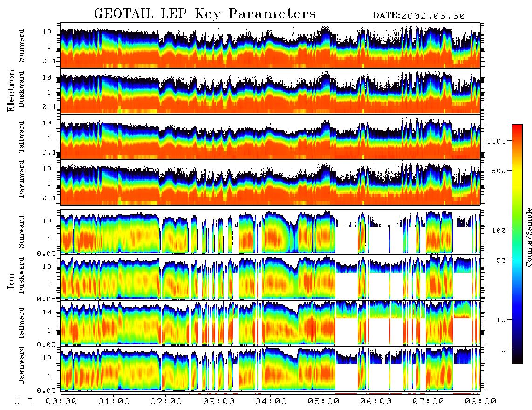Click the 02:00 time tick label

click(166, 402)
